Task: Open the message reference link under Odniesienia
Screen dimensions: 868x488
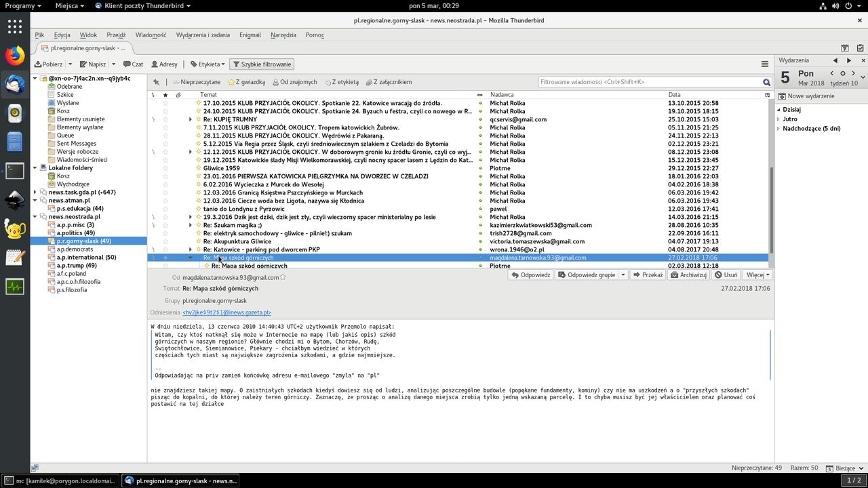Action: [226, 312]
